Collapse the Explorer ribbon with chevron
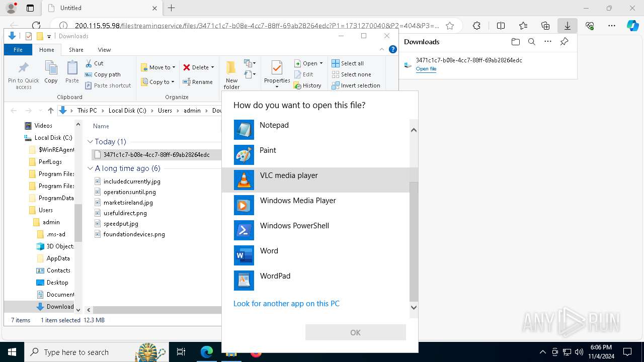644x362 pixels. (x=382, y=49)
